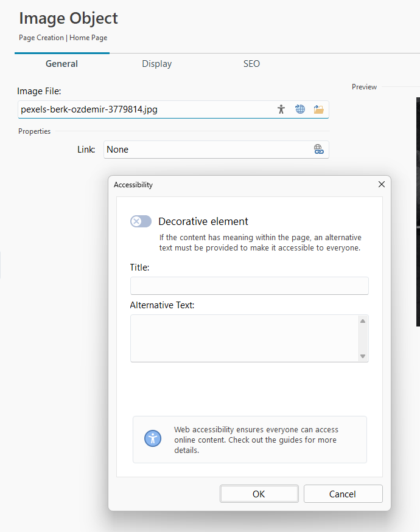Go to the SEO tab
The width and height of the screenshot is (420, 532).
251,64
